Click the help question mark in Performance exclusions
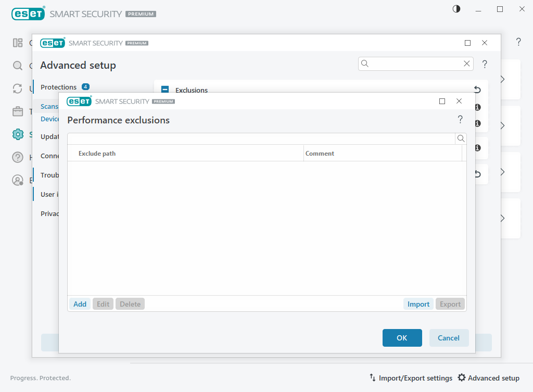Screen dimensions: 533x392 [x=460, y=120]
